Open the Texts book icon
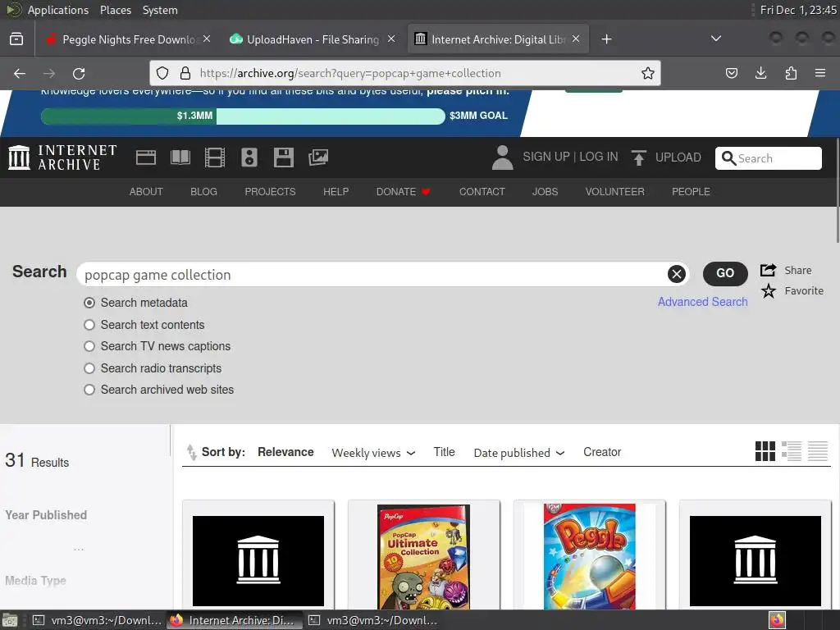 pyautogui.click(x=180, y=157)
